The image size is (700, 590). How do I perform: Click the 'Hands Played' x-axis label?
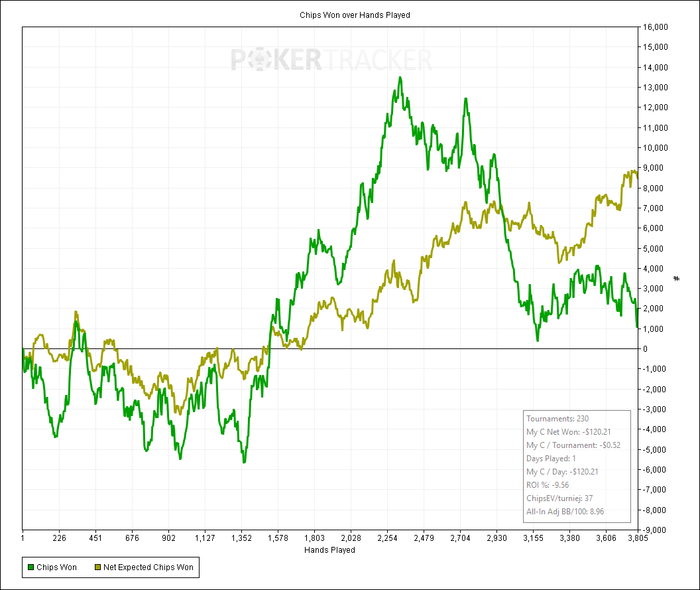pyautogui.click(x=329, y=550)
